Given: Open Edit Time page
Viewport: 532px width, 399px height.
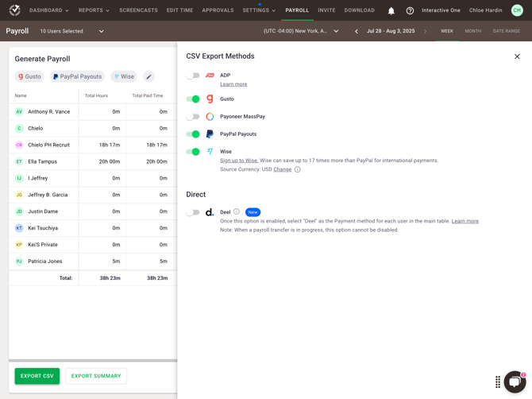Looking at the screenshot, I should pyautogui.click(x=179, y=10).
